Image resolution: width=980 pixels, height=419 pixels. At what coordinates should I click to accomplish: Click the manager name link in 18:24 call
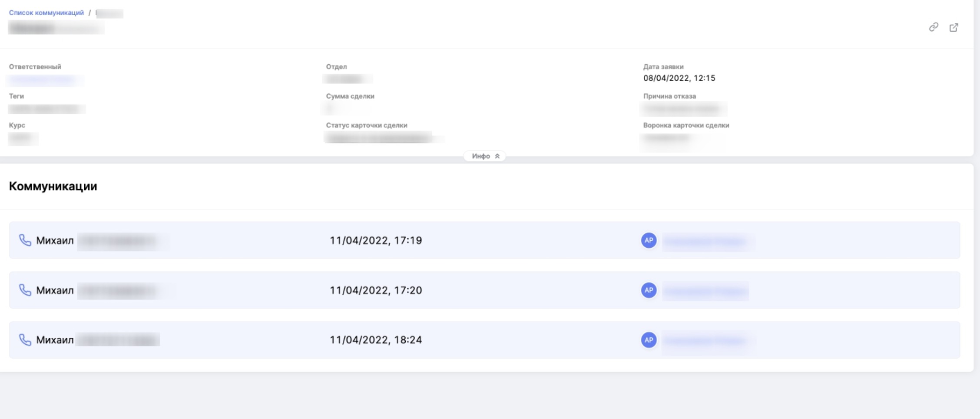pos(706,341)
